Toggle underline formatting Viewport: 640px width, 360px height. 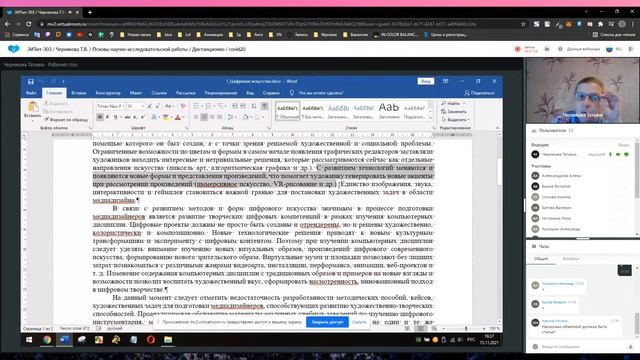(116, 117)
